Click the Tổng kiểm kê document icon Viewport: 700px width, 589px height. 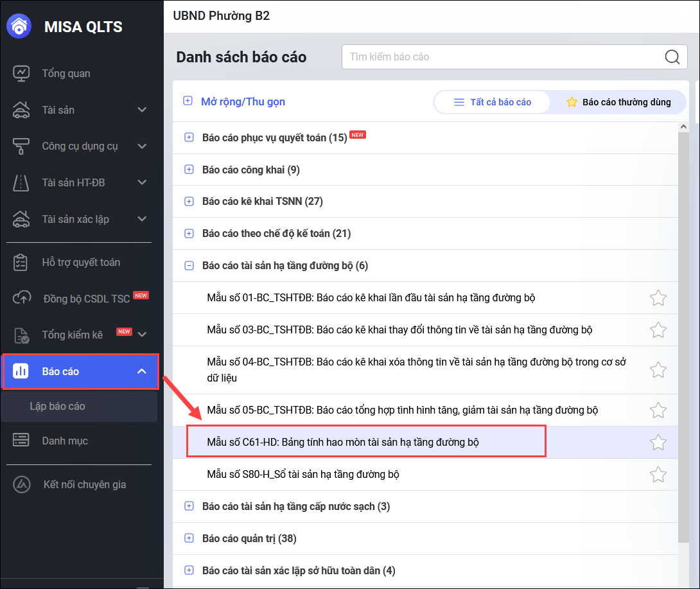21,335
